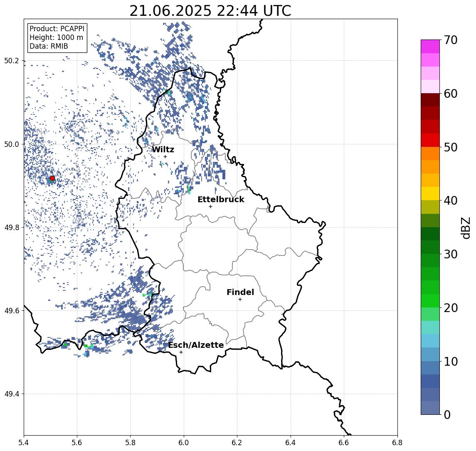
Task: Click the latitude axis label 50.2
Action: (x=12, y=61)
